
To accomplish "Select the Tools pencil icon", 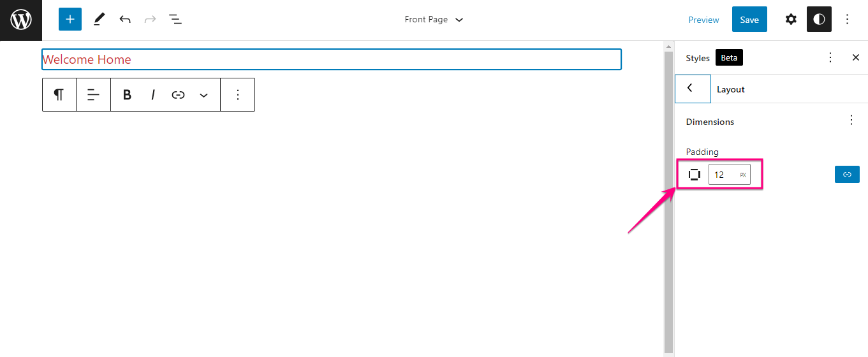I will click(x=99, y=19).
